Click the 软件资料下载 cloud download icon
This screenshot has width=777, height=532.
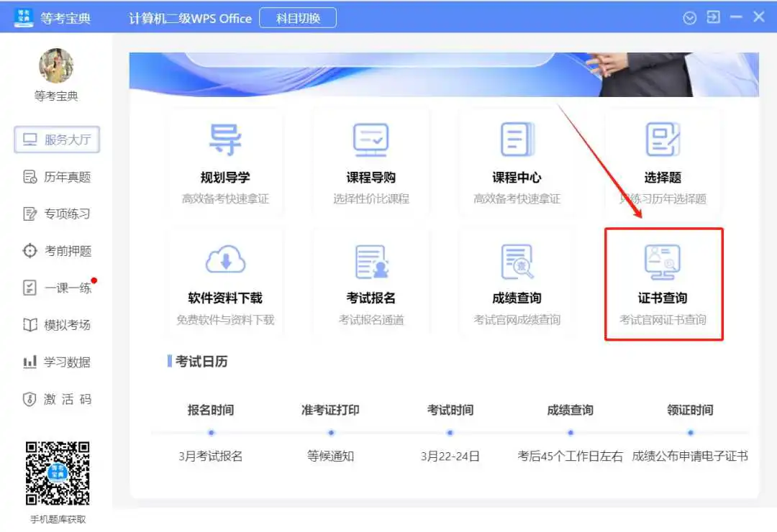point(225,261)
